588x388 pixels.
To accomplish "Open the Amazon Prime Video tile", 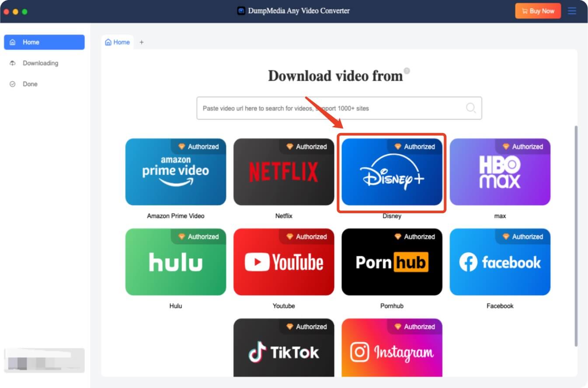I will pyautogui.click(x=176, y=172).
